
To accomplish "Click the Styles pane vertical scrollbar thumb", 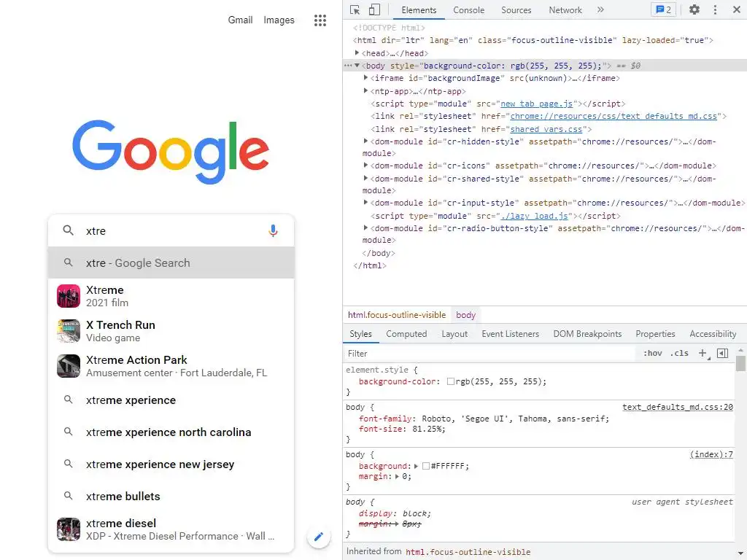I will click(740, 363).
